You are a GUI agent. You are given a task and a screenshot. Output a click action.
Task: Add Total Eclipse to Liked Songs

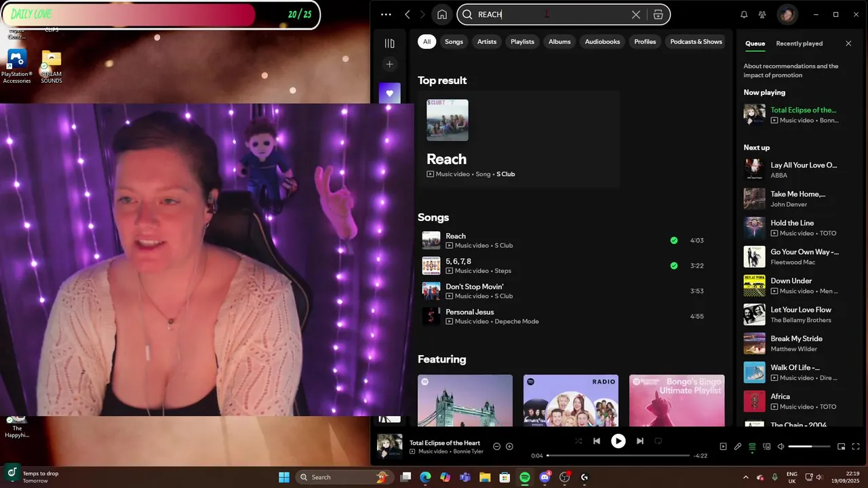click(509, 447)
